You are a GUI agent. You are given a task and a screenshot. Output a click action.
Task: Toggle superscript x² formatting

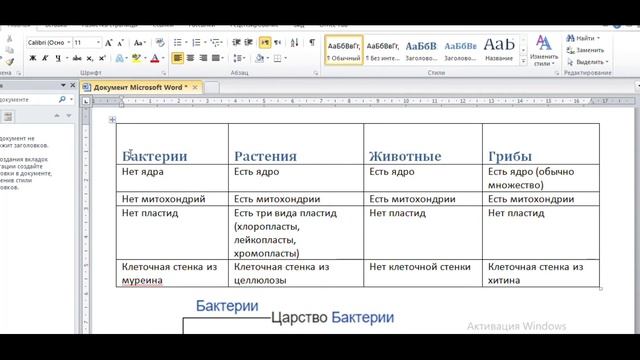click(x=102, y=58)
